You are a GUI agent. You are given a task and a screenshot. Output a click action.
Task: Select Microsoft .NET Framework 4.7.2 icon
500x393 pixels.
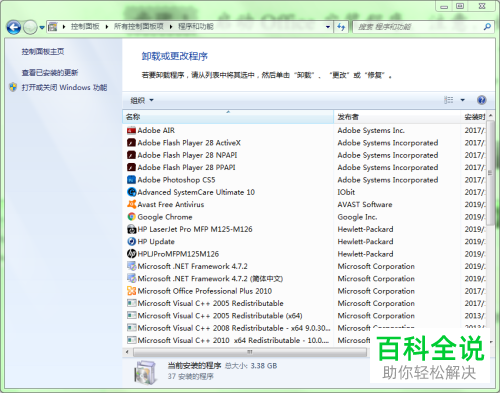click(x=132, y=266)
